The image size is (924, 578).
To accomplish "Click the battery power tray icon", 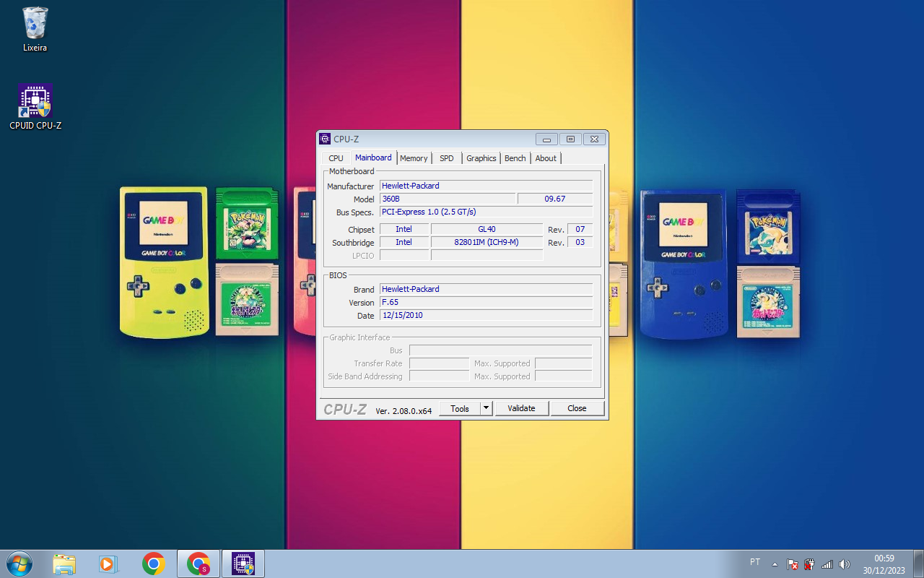I will coord(809,564).
